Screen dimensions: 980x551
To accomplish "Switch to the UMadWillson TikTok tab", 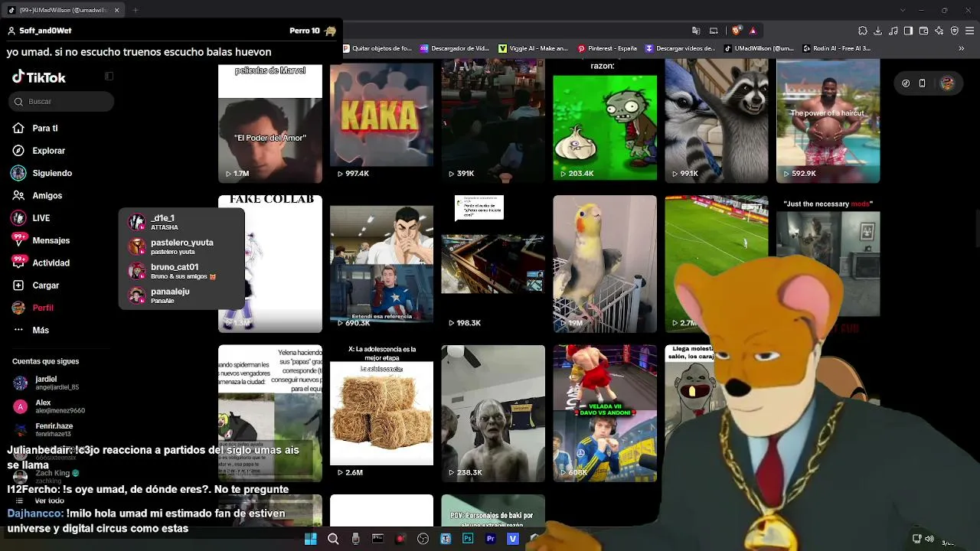I will pyautogui.click(x=65, y=11).
